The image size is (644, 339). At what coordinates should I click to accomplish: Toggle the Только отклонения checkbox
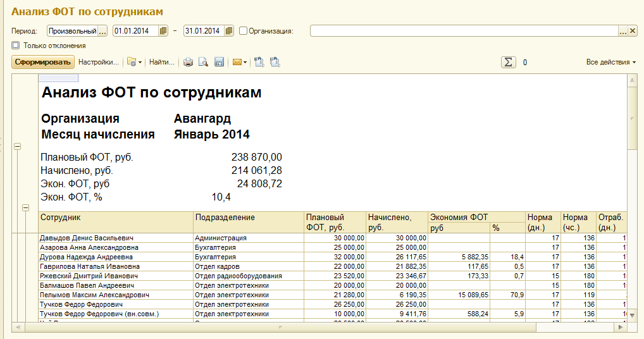(15, 46)
